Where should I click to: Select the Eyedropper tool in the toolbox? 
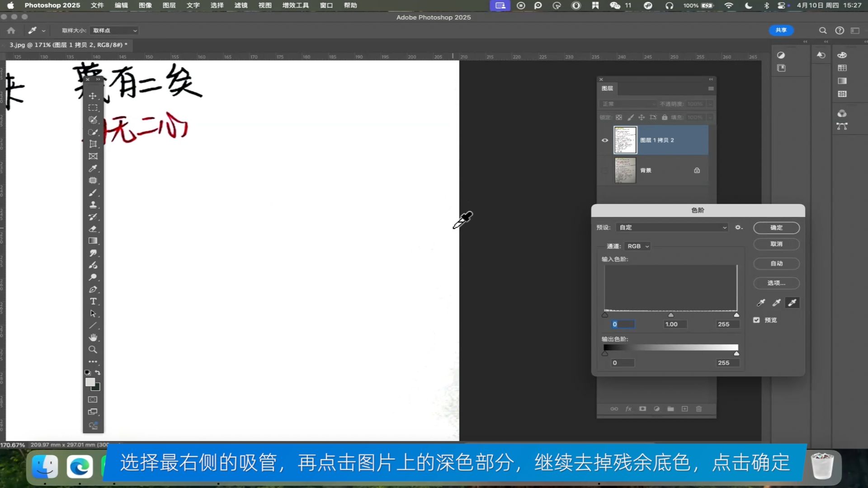pyautogui.click(x=93, y=169)
